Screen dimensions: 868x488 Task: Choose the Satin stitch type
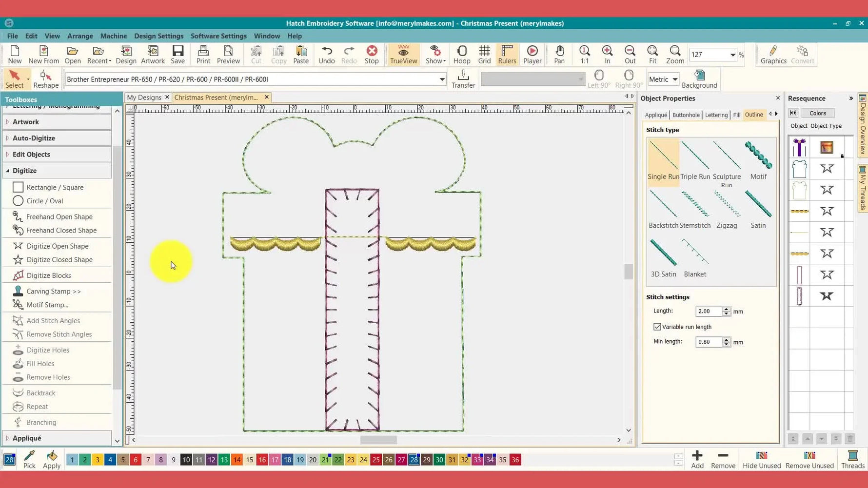758,209
